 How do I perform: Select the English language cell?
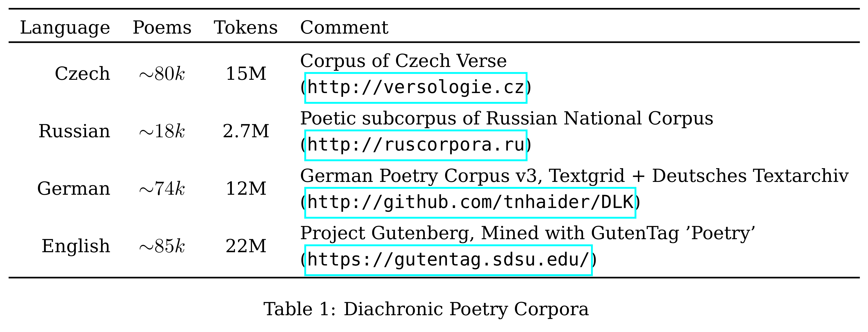pos(76,246)
